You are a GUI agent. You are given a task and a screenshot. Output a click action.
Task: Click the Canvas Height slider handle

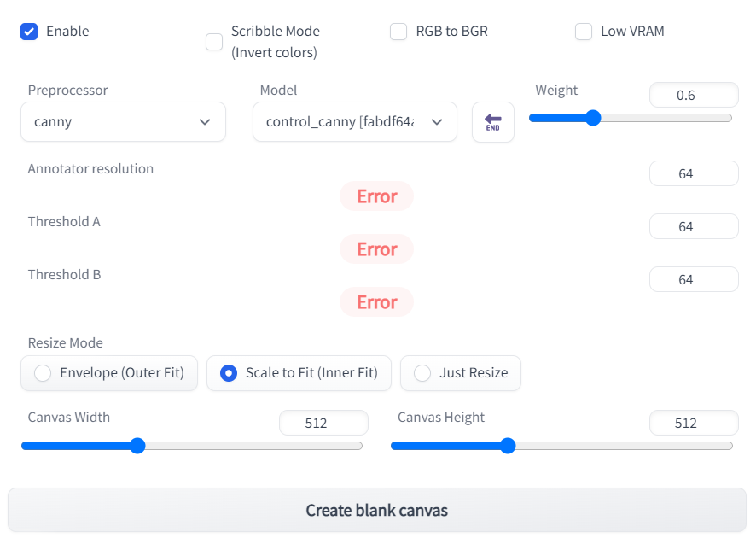(x=509, y=445)
